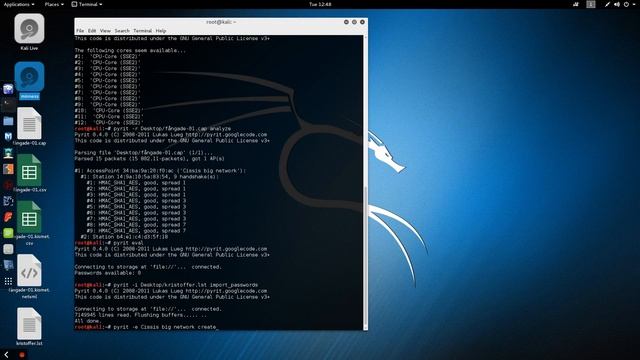This screenshot has height=360, width=640.
Task: Launch the web browser from the dock top
Action: pos(8,89)
